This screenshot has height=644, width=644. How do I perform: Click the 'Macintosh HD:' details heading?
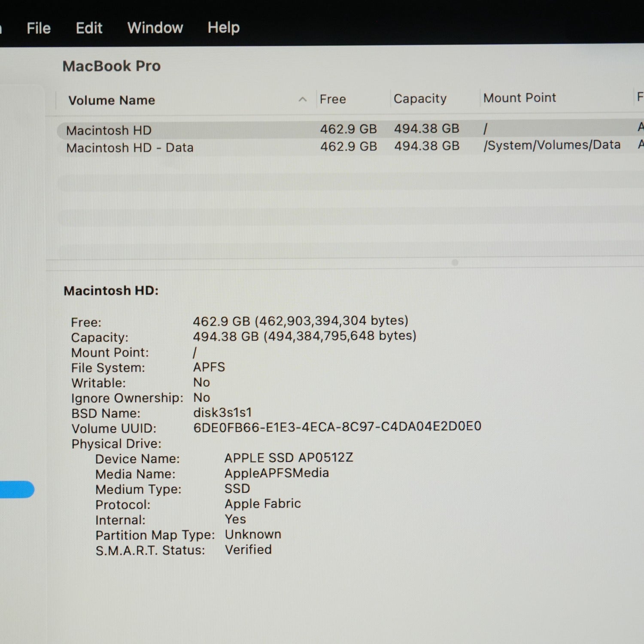pos(111,291)
